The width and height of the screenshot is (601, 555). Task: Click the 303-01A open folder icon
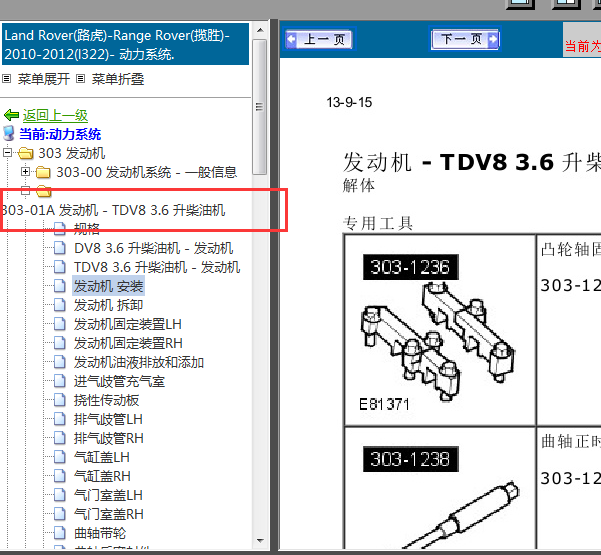[x=44, y=191]
